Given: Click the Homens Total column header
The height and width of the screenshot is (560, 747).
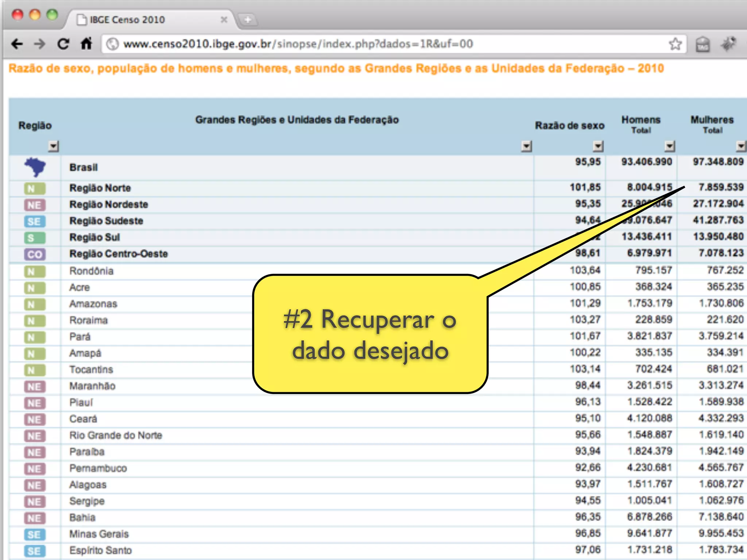Looking at the screenshot, I should (x=641, y=124).
